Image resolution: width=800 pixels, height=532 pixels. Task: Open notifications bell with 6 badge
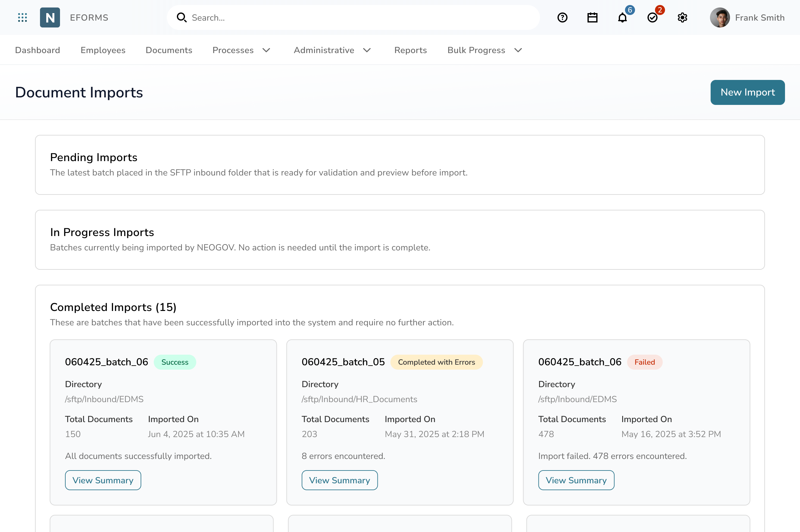(622, 18)
